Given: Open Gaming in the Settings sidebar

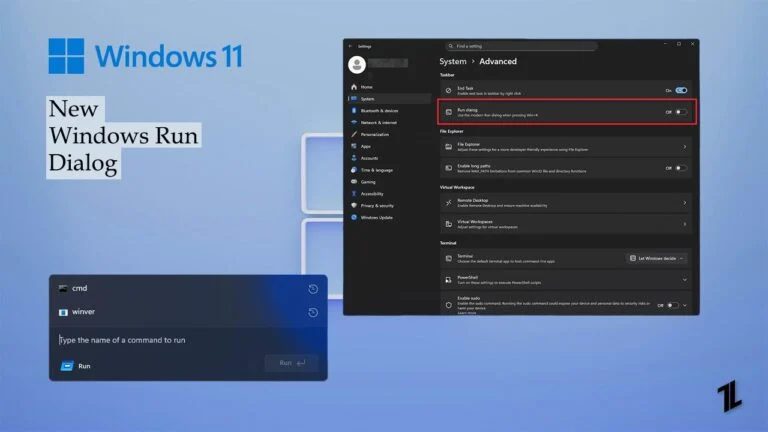Looking at the screenshot, I should pos(368,182).
